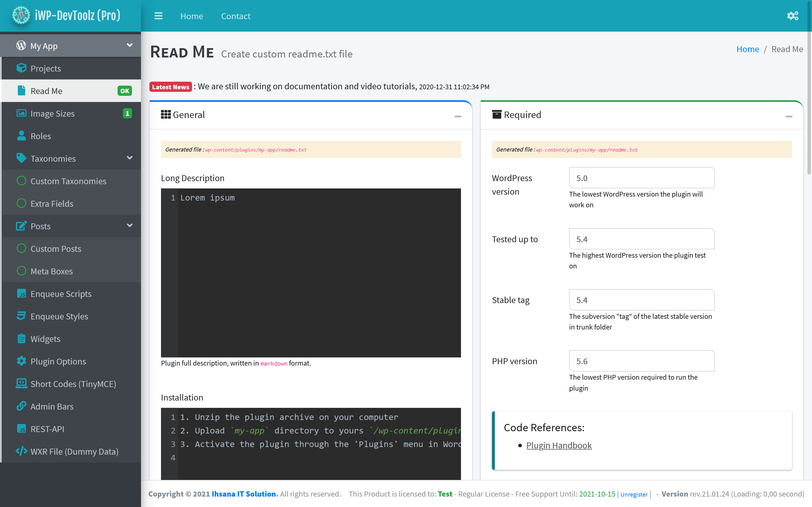This screenshot has width=812, height=507.
Task: Go to the Contact menu item
Action: click(x=235, y=16)
